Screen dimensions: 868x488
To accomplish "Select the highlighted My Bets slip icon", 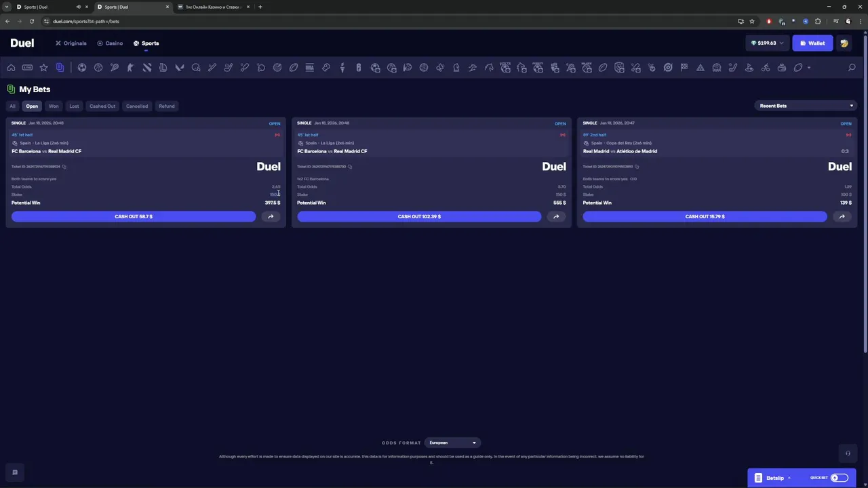I will pyautogui.click(x=60, y=68).
